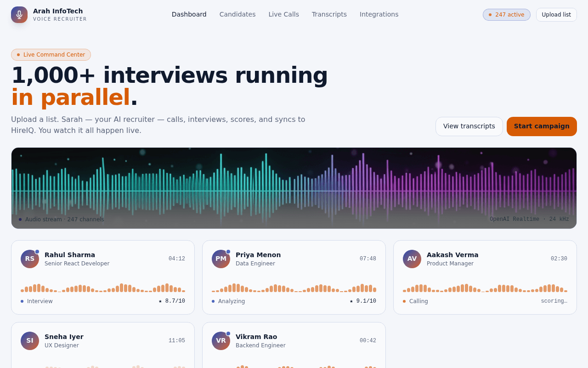This screenshot has height=368, width=588.
Task: Click the microphone logo icon
Action: [19, 15]
